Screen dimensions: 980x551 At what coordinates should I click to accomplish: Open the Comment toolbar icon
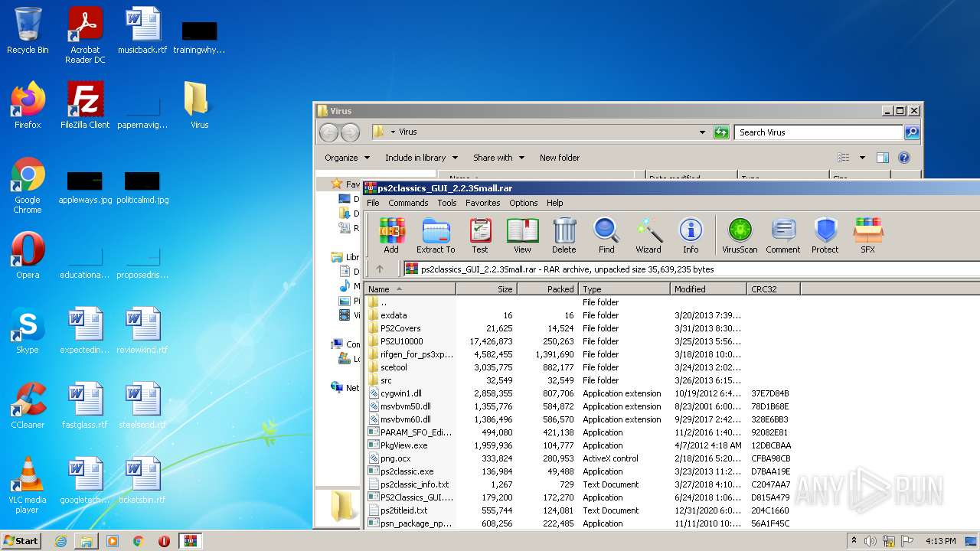click(782, 235)
